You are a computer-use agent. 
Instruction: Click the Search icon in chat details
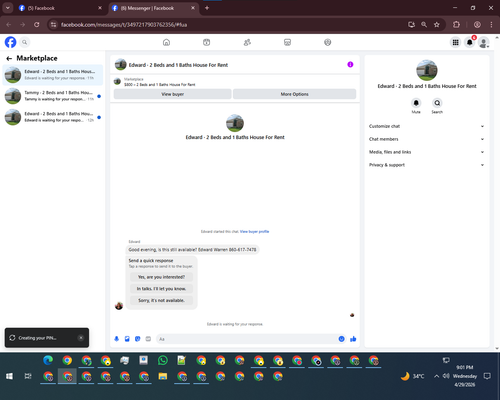[437, 103]
